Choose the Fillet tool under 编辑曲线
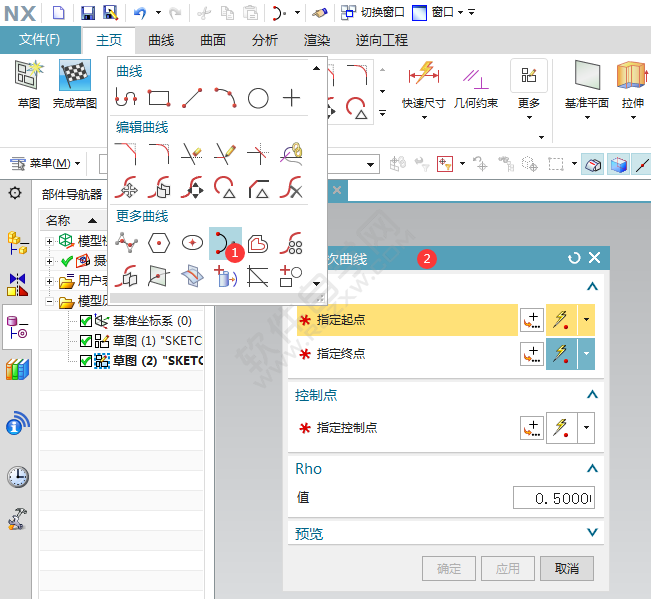 tap(159, 154)
